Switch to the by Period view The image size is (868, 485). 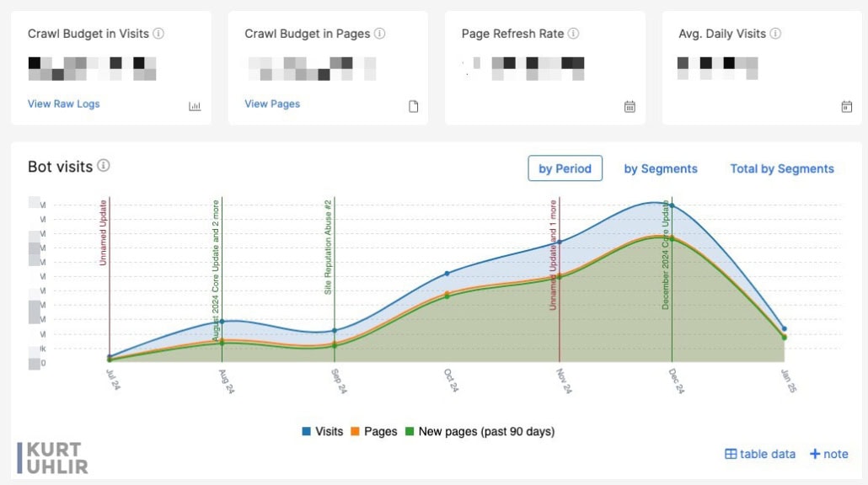pyautogui.click(x=565, y=168)
